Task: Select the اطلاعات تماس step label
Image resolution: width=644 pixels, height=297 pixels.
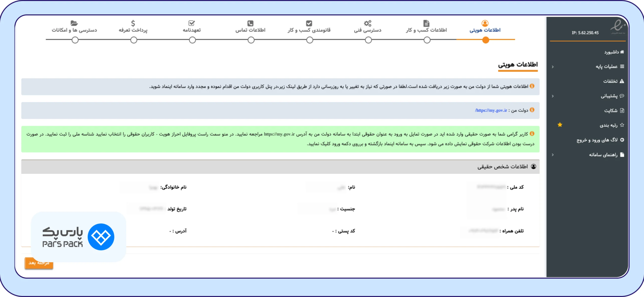Action: click(250, 30)
